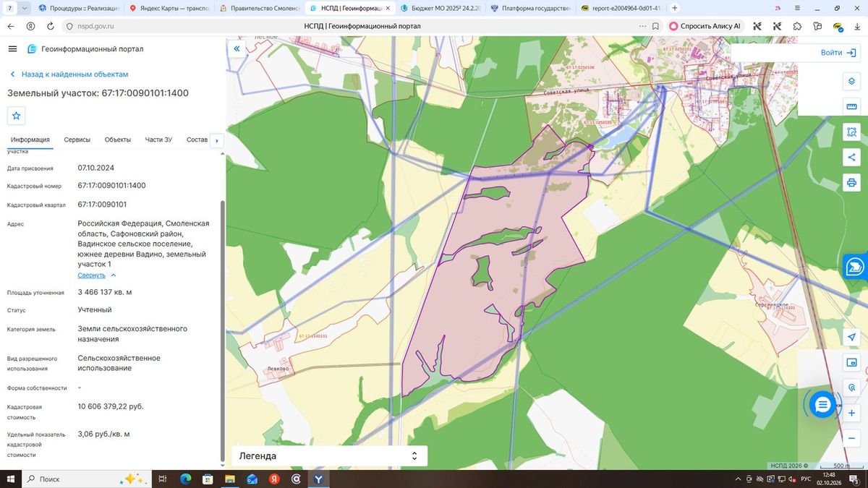Screen dimensions: 868x488
Task: Click the cadastral value 10 606 379,22 руб.
Action: tap(111, 406)
